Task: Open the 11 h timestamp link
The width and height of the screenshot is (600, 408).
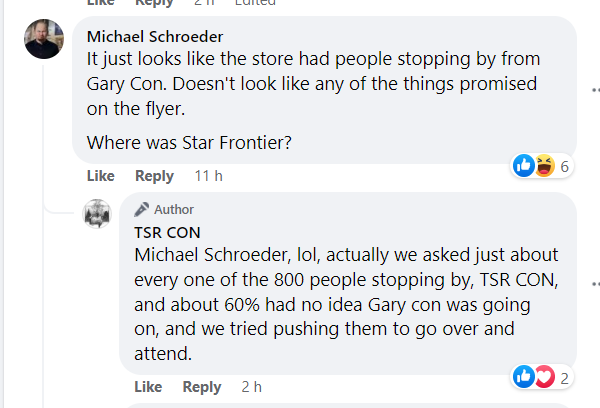Action: tap(208, 176)
